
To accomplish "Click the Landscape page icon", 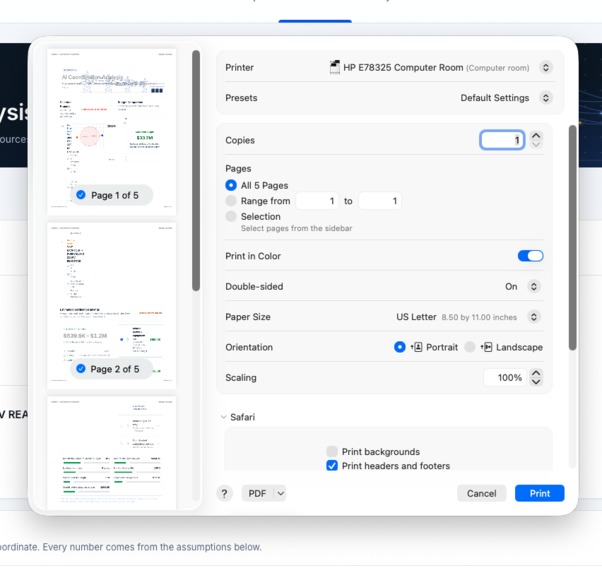I will tap(486, 347).
